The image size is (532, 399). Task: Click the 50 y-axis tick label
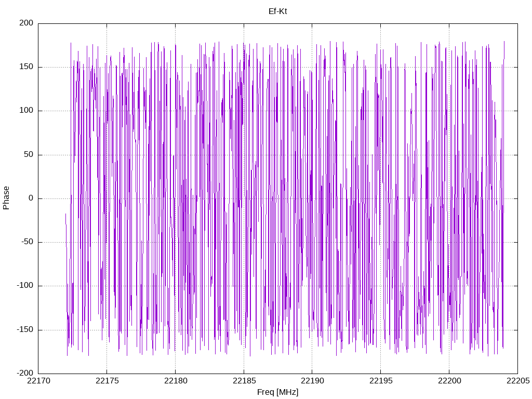tap(29, 154)
